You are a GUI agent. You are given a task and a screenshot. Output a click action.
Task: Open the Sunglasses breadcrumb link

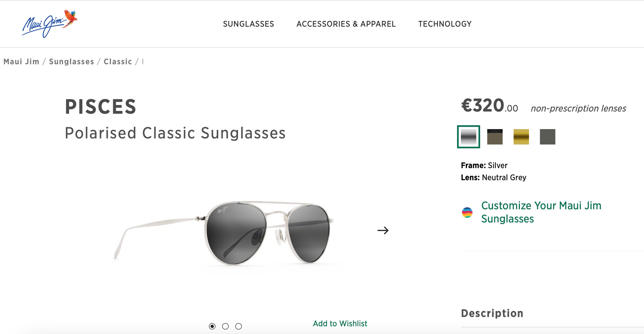71,61
